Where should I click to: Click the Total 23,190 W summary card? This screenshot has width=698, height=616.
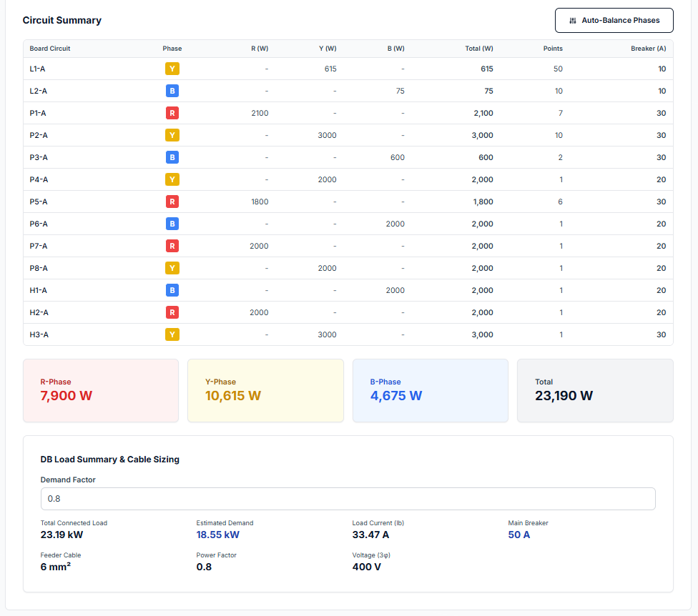(595, 390)
